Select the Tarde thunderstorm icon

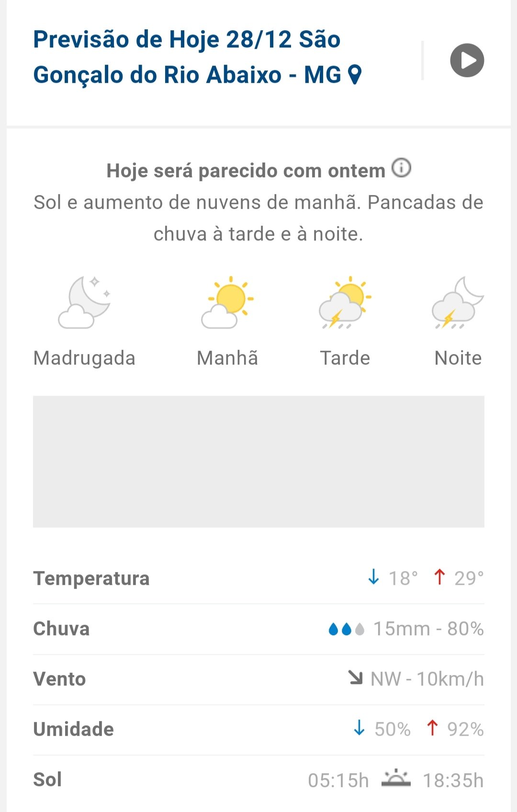tap(345, 303)
